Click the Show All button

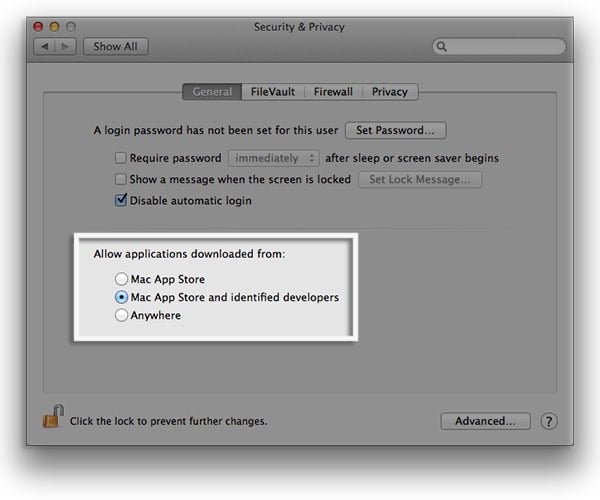(x=116, y=47)
